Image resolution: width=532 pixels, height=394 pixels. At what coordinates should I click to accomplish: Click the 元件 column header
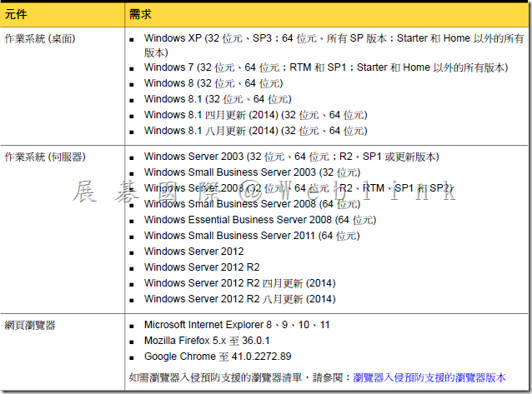tap(17, 14)
